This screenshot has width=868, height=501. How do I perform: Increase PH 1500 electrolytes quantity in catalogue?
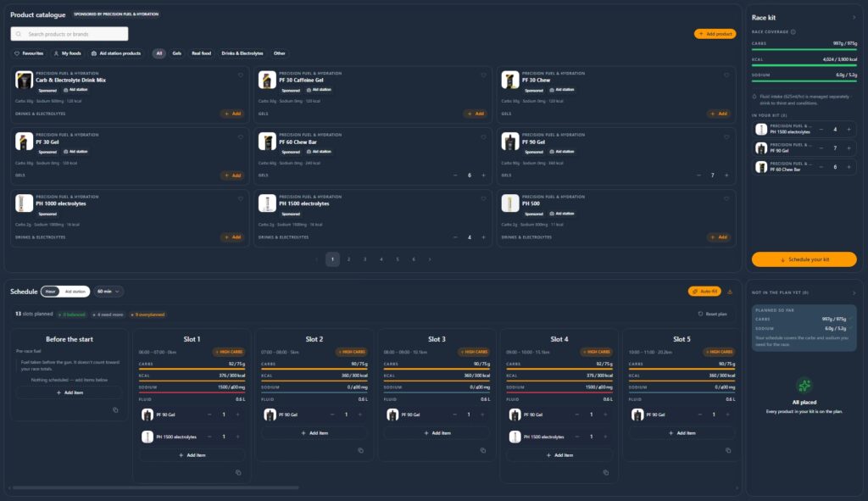pyautogui.click(x=483, y=237)
